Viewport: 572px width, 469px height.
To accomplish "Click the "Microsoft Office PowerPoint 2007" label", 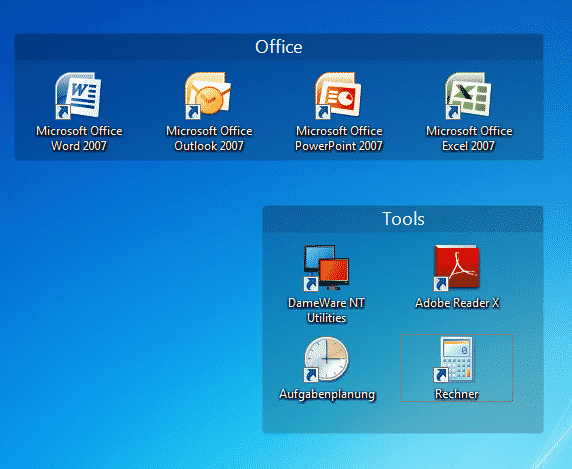I will (339, 138).
